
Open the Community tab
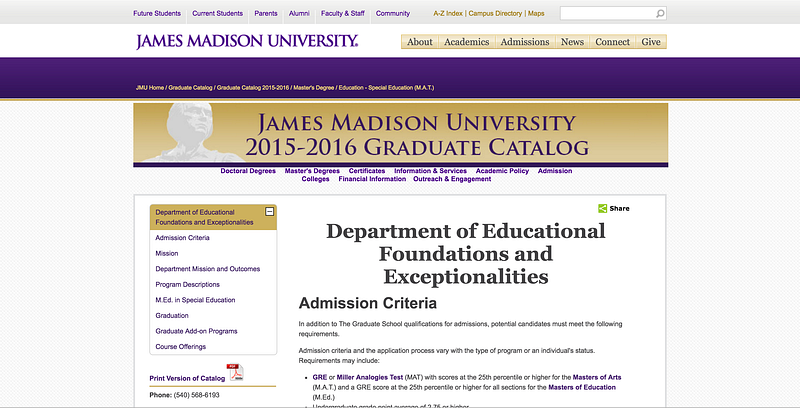point(393,13)
